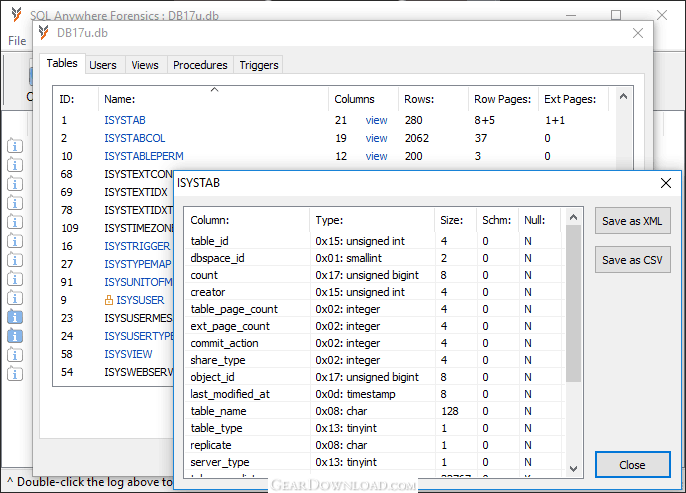
Task: Sort by the Rows header
Action: pyautogui.click(x=433, y=99)
